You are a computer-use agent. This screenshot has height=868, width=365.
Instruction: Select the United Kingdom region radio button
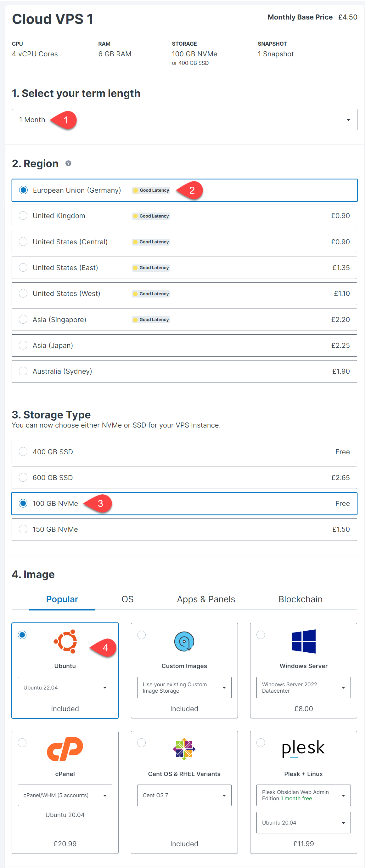[x=23, y=216]
